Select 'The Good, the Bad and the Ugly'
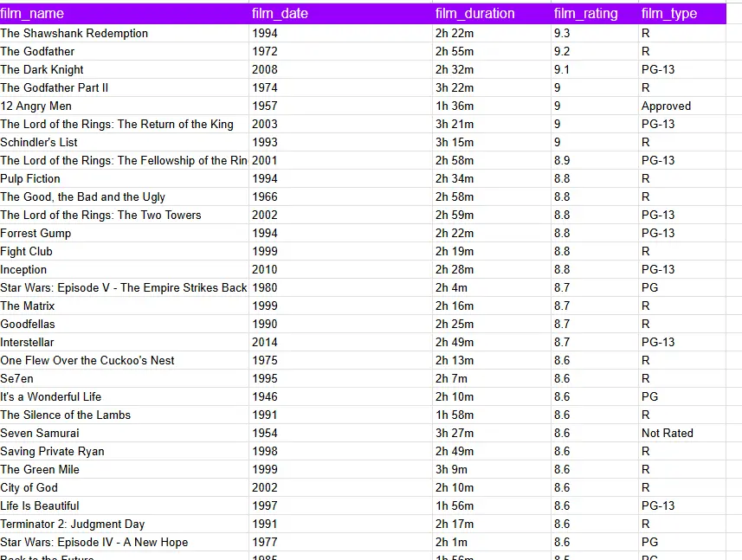The width and height of the screenshot is (742, 560). point(124,196)
